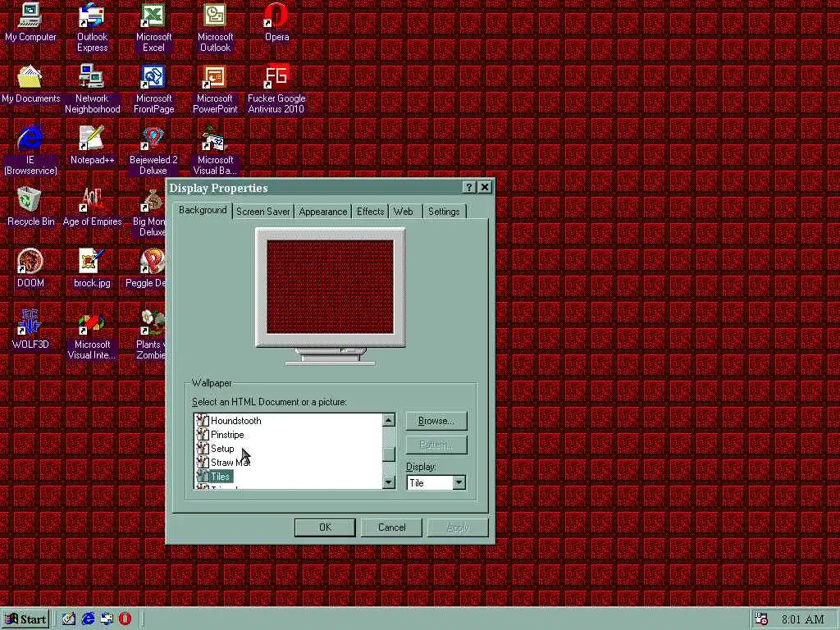Switch to the Appearance tab

click(x=323, y=212)
